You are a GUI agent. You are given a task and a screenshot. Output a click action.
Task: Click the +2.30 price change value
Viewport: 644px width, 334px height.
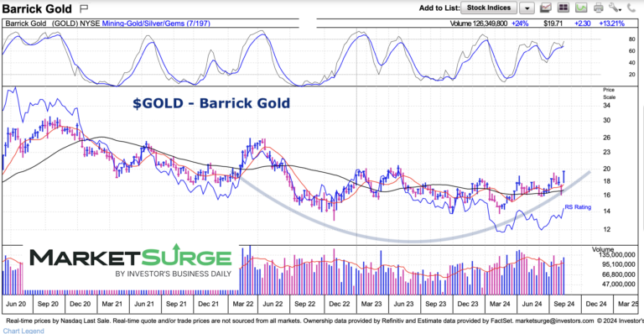583,23
